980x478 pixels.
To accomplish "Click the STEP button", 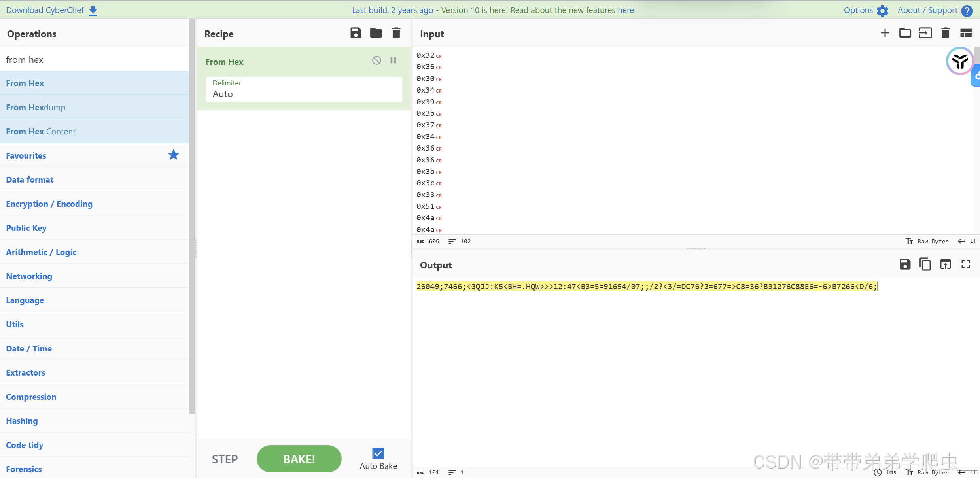I will tap(225, 459).
